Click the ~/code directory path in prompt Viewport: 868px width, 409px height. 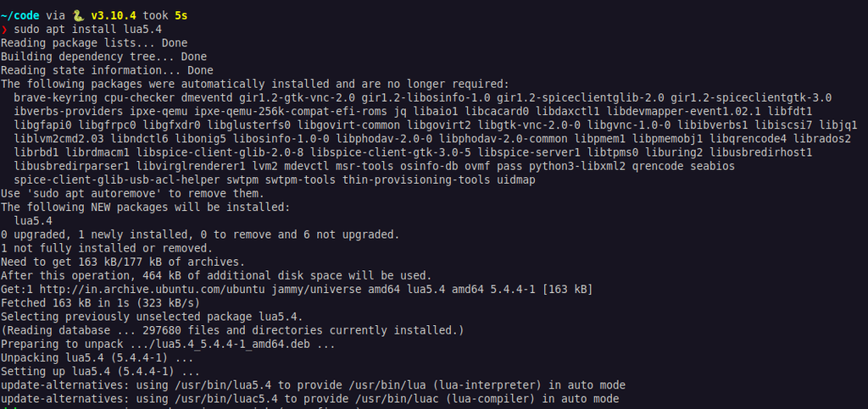tap(20, 16)
